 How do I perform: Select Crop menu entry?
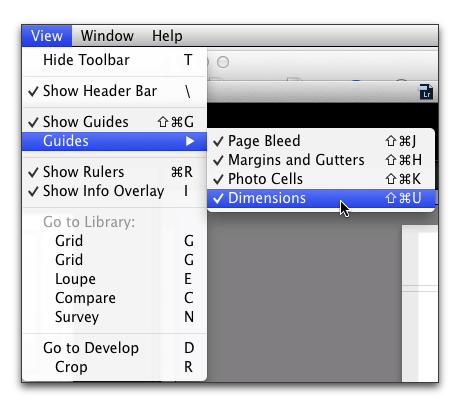[114, 367]
